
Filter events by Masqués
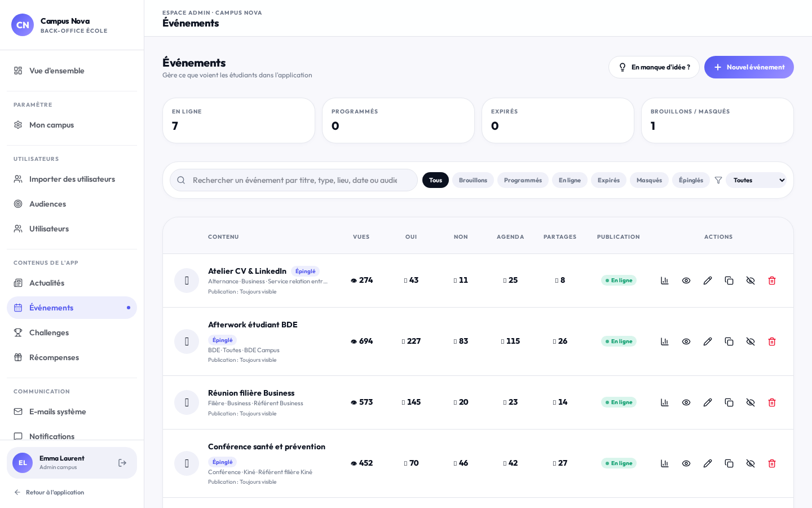point(649,180)
